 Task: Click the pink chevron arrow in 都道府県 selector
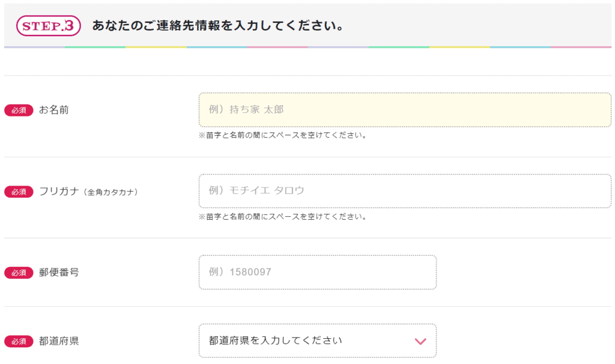[x=420, y=341]
